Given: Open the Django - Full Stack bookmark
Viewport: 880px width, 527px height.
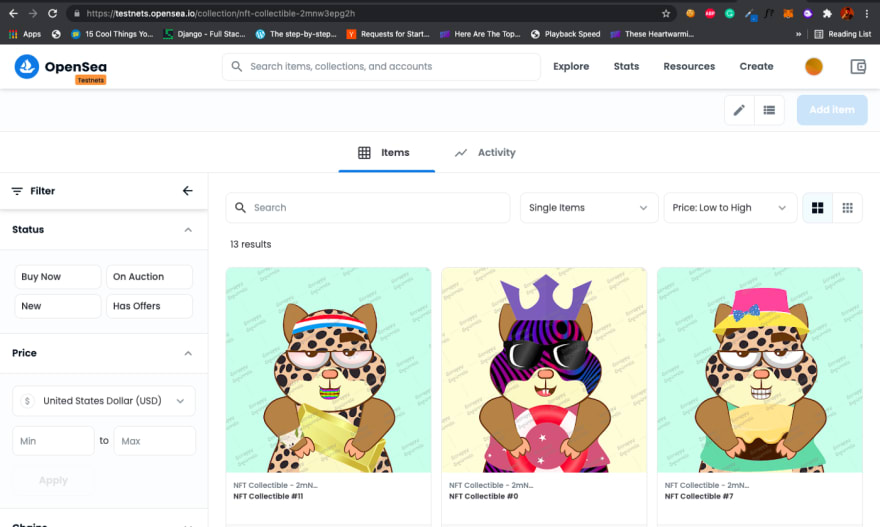Looking at the screenshot, I should pos(204,34).
